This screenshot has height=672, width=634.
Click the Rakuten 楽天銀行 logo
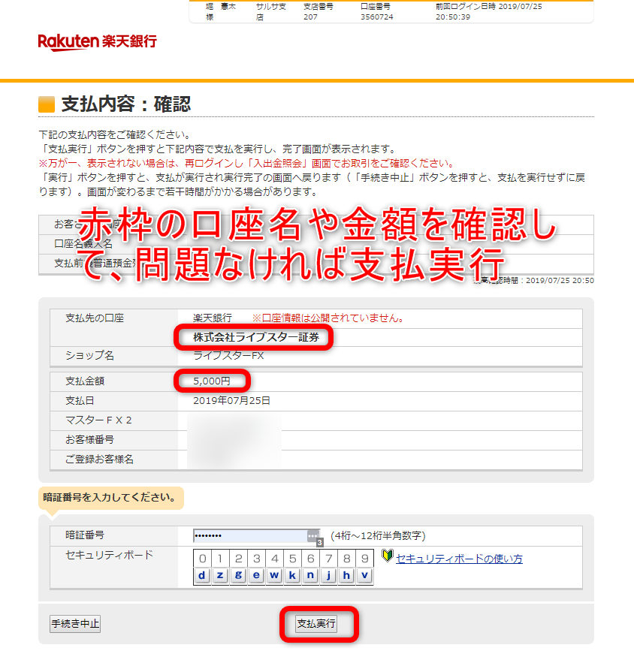click(x=98, y=41)
